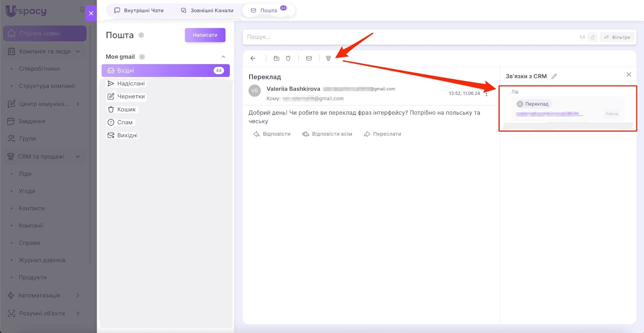Viewport: 644px width, 333px height.
Task: Edit CRM links with the pencil icon
Action: (x=554, y=76)
